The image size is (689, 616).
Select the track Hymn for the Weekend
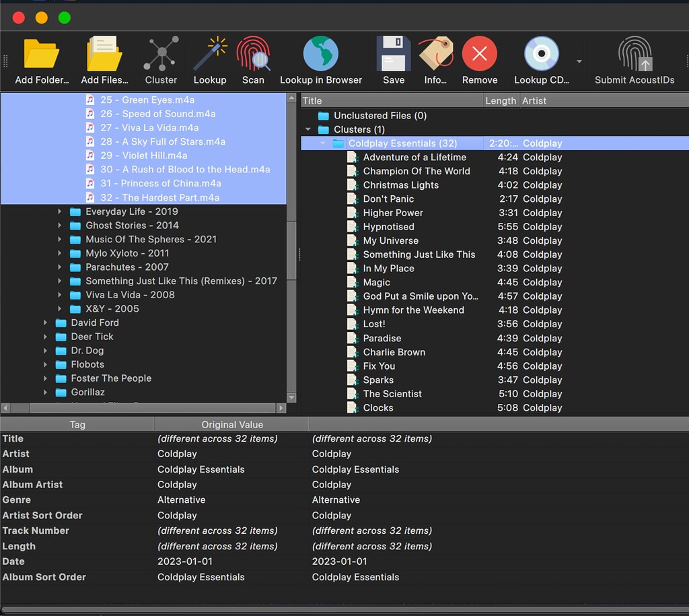point(414,310)
